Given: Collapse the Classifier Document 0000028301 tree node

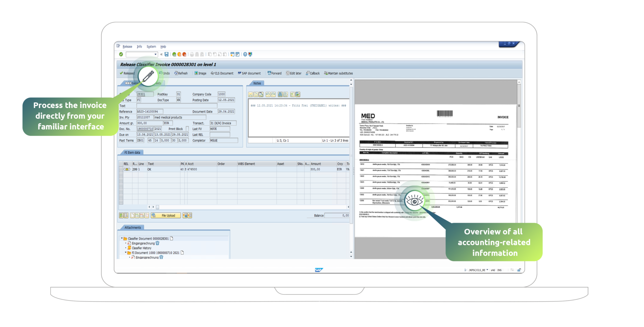Looking at the screenshot, I should pos(122,238).
